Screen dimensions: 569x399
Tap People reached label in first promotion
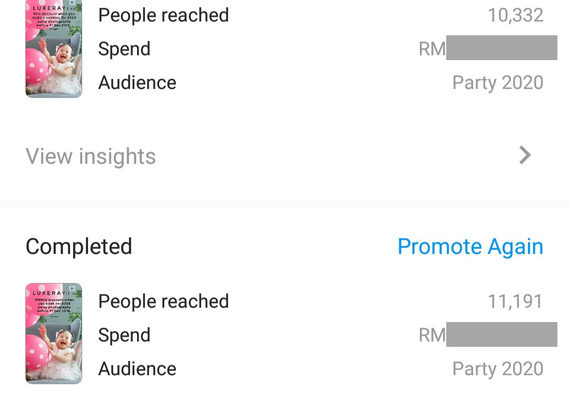(x=163, y=15)
